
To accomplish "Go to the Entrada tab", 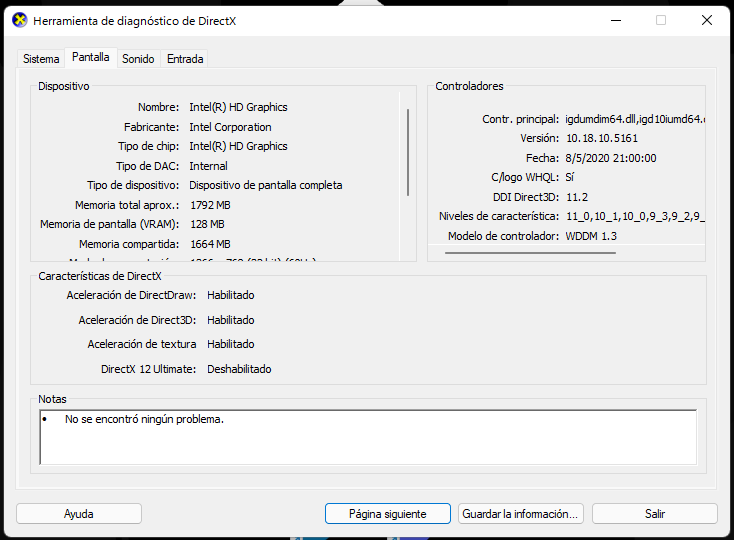I will [185, 59].
